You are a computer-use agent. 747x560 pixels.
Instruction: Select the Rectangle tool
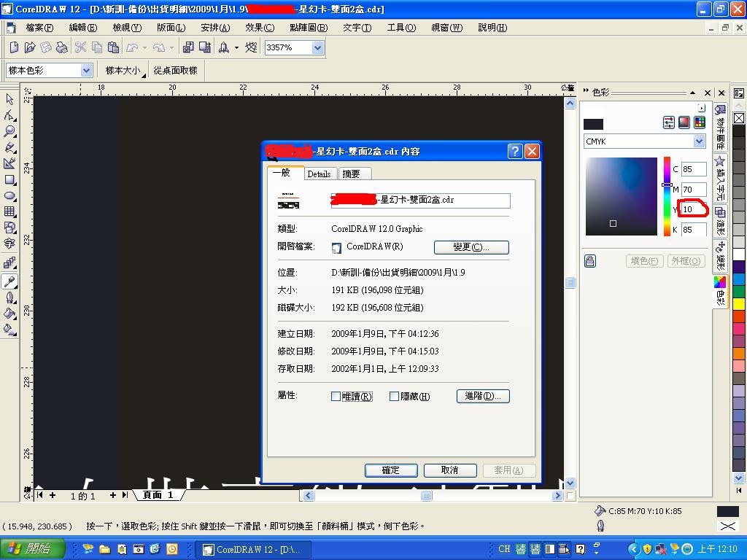(x=9, y=180)
